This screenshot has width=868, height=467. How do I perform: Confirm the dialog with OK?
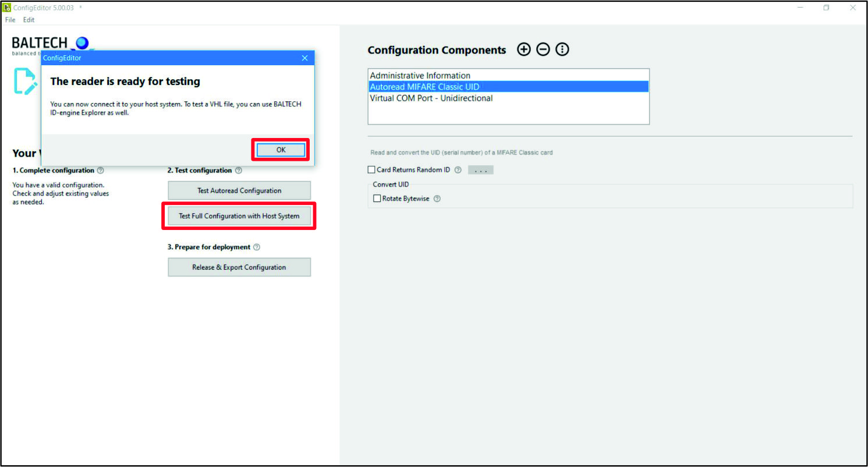pos(281,150)
